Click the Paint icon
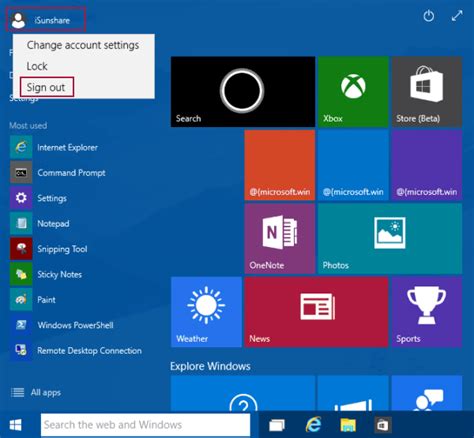This screenshot has height=438, width=474. click(x=21, y=299)
